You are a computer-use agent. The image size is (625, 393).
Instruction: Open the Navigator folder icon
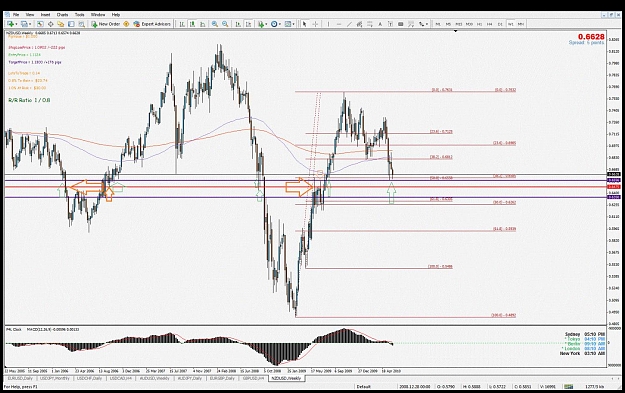[x=61, y=24]
